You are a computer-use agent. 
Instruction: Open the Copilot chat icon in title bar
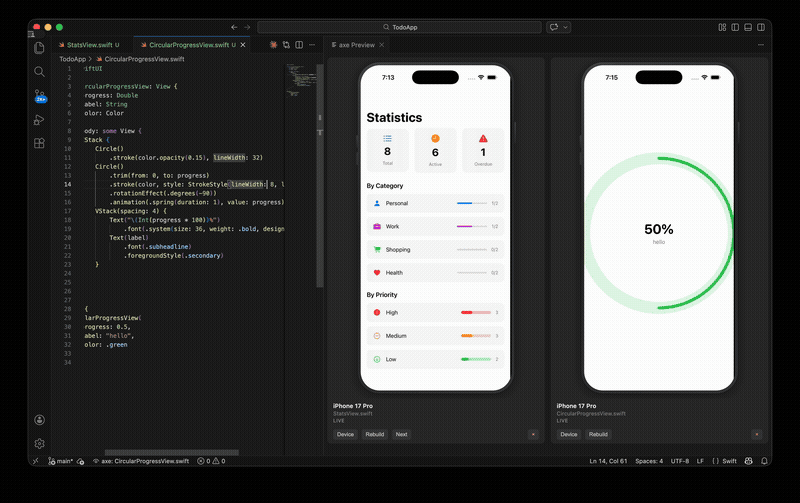(x=554, y=27)
